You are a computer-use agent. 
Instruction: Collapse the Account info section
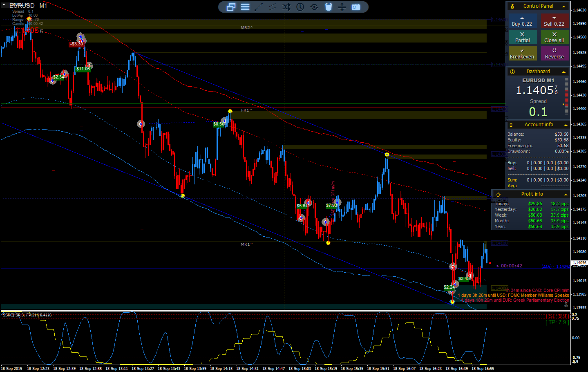(566, 125)
